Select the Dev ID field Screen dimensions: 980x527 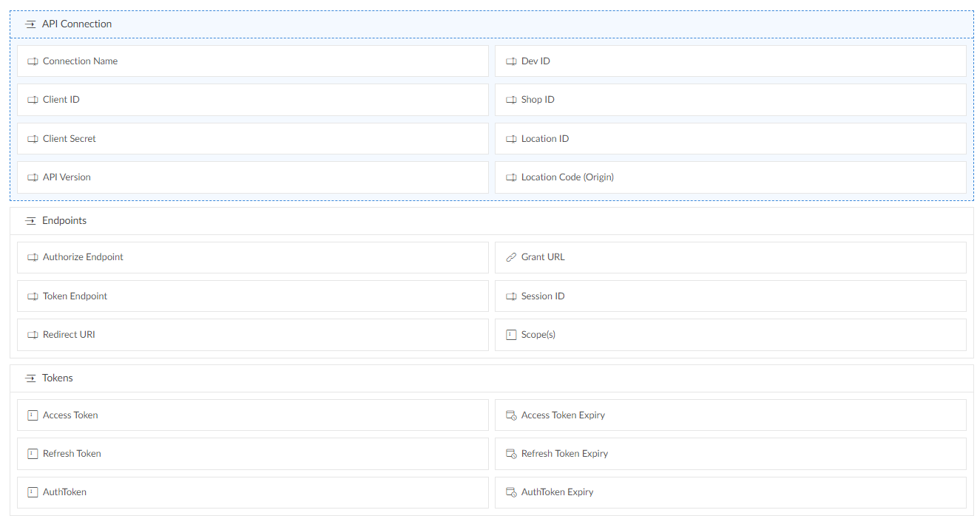(x=730, y=61)
